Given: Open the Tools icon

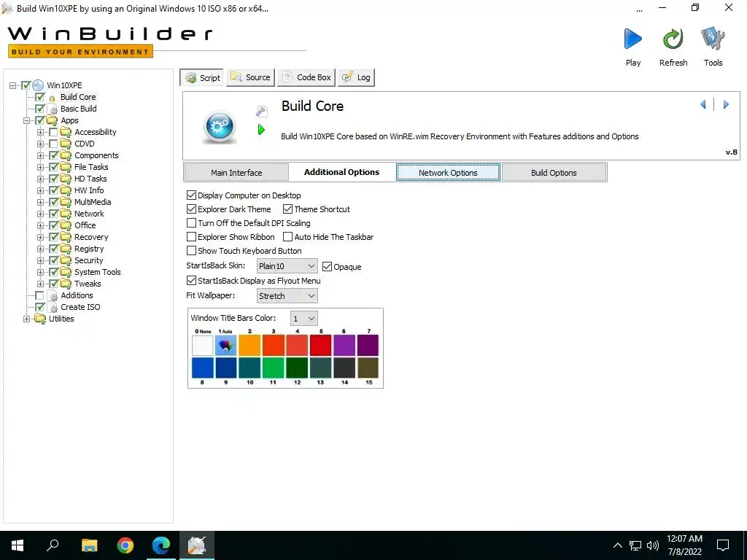Looking at the screenshot, I should 713,39.
